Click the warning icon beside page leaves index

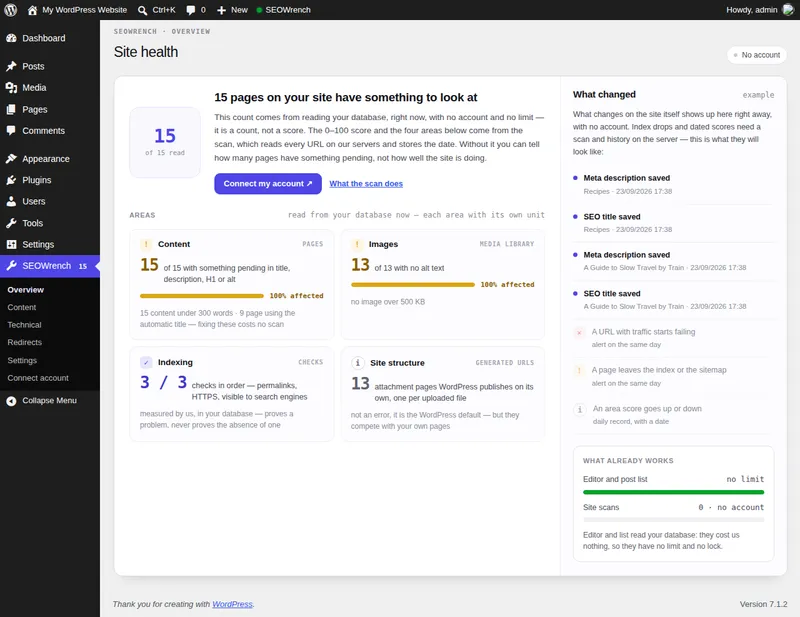(579, 371)
